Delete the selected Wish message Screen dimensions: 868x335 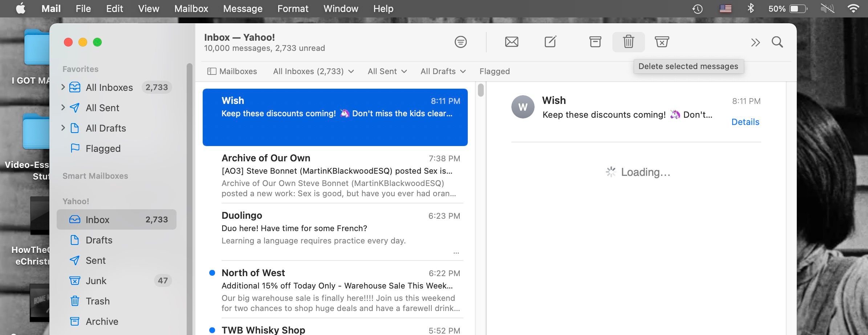pos(628,42)
